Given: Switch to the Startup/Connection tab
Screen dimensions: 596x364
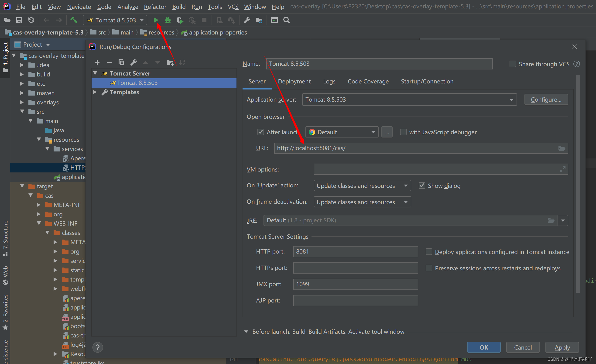Looking at the screenshot, I should point(427,82).
